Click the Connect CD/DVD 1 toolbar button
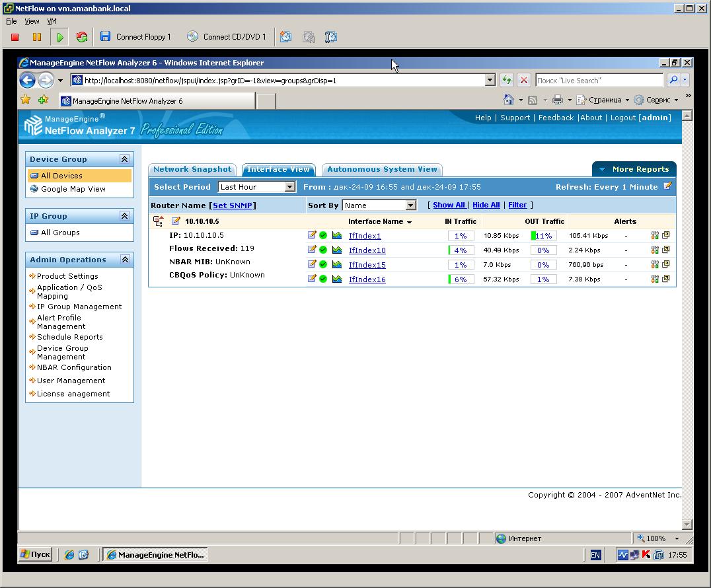This screenshot has height=588, width=711. coord(226,37)
